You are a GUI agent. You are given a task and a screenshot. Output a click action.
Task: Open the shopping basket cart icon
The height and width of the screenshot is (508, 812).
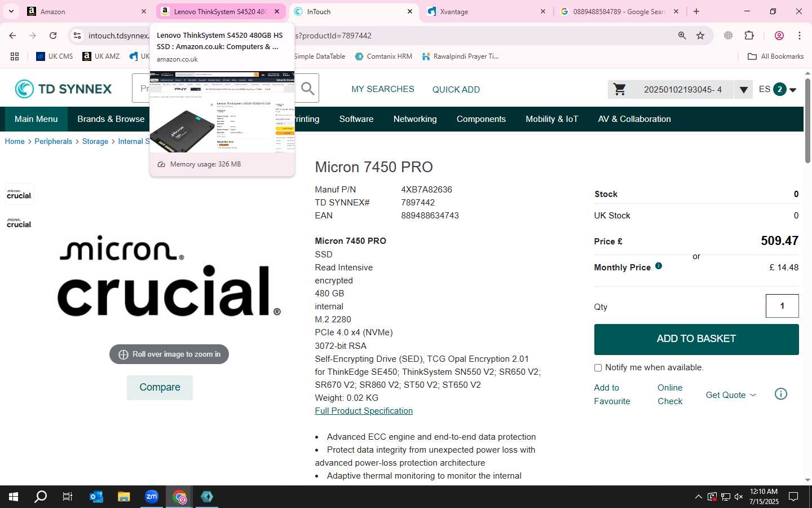pos(620,89)
